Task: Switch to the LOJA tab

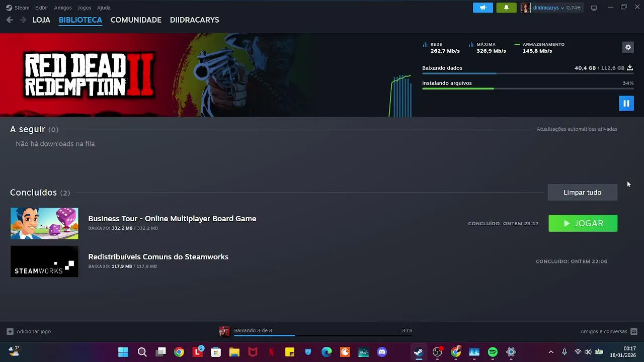Action: pyautogui.click(x=41, y=20)
